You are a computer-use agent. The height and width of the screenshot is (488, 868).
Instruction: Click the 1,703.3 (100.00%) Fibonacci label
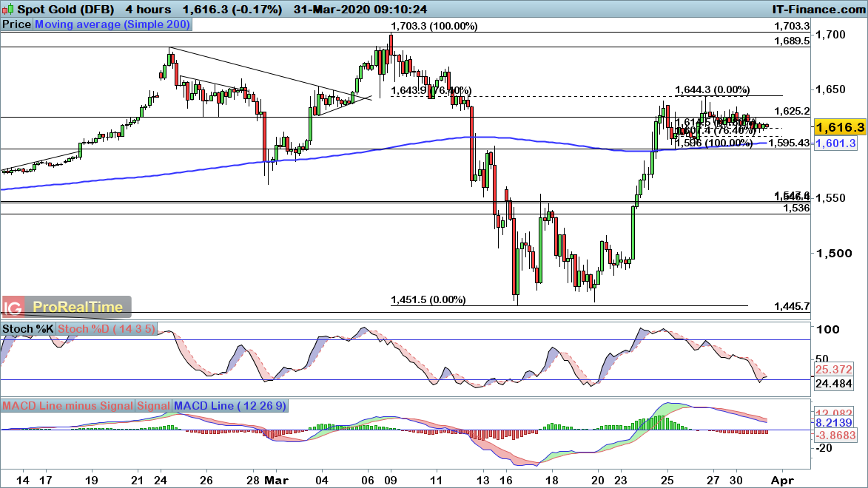434,26
